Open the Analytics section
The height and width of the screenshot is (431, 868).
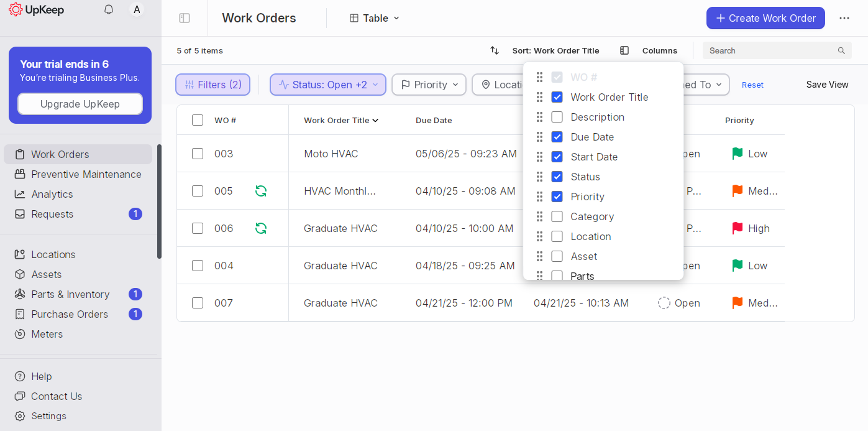[53, 194]
